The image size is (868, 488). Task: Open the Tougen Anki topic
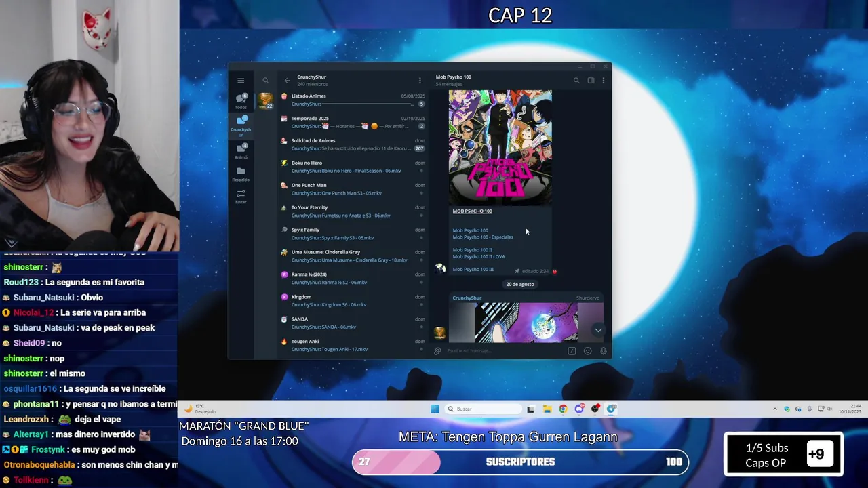353,345
